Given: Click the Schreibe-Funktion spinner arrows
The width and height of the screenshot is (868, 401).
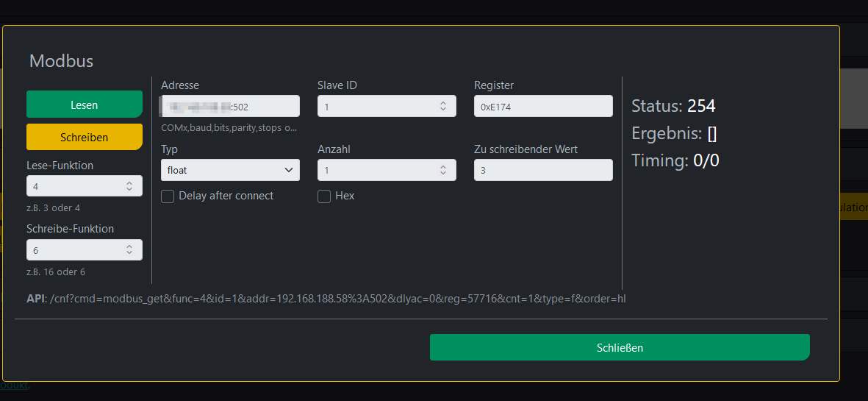Looking at the screenshot, I should pos(129,250).
